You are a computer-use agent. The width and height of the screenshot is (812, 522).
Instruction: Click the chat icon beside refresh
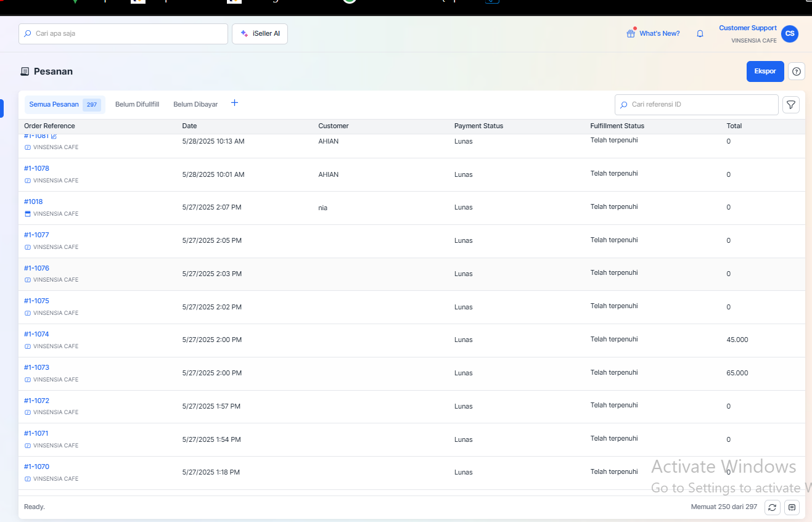tap(792, 507)
